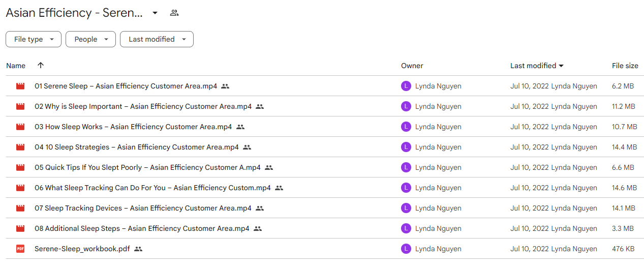Click Lynda Nguyen avatar in 04 Sleep Strategies row
Screen dimensions: 644x267
coord(406,147)
